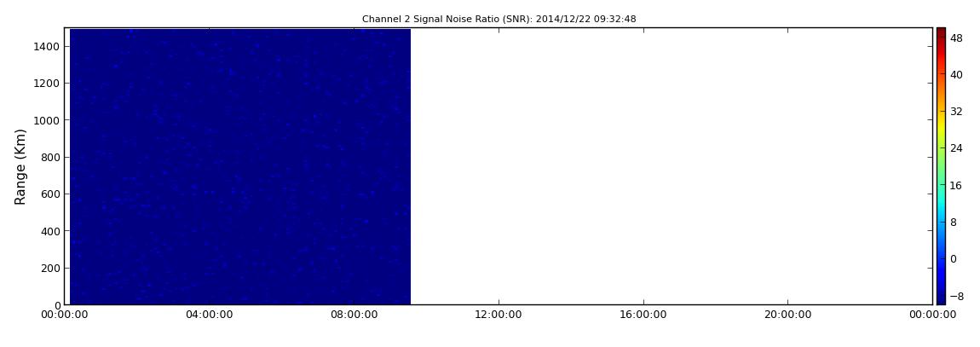
Task: Click the blue SNR data region of the plot
Action: (240, 166)
